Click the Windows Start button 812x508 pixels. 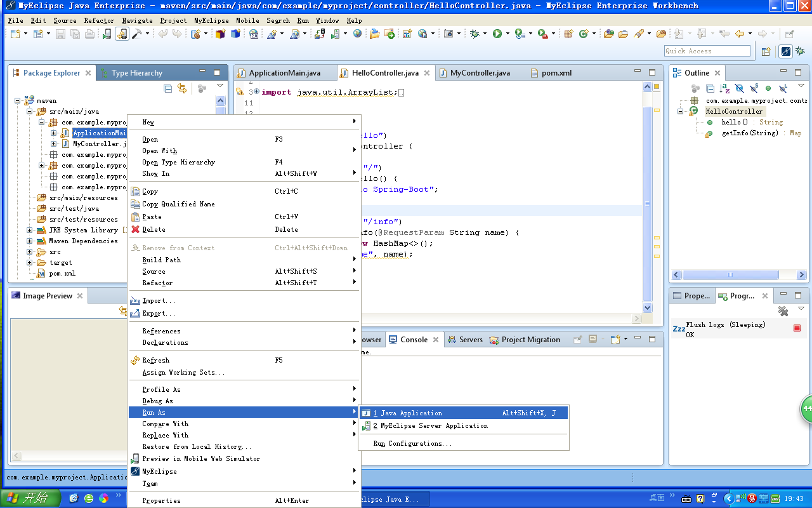[29, 498]
